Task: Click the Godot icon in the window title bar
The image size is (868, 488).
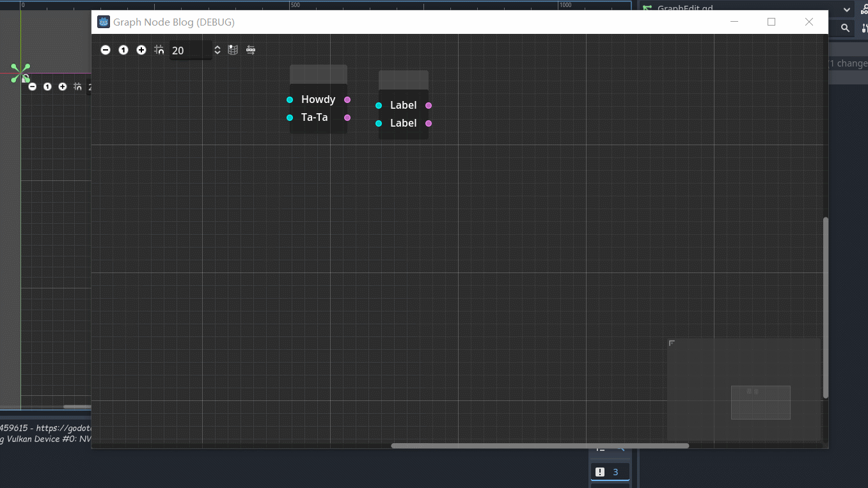Action: [103, 21]
